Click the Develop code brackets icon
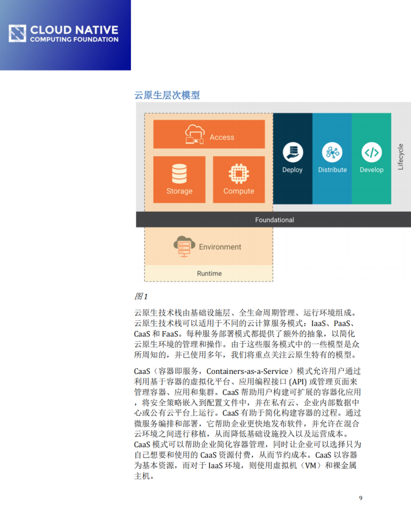The width and height of the screenshot is (411, 532). click(371, 153)
